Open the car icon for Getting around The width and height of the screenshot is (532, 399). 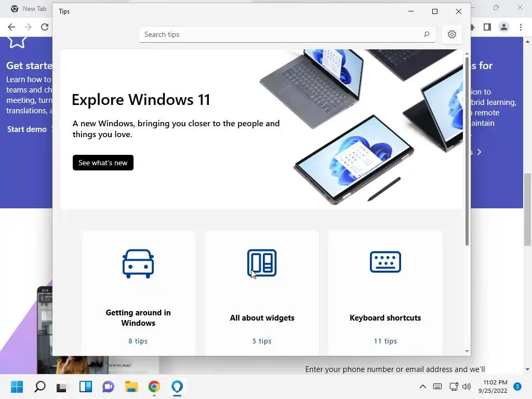pos(138,263)
